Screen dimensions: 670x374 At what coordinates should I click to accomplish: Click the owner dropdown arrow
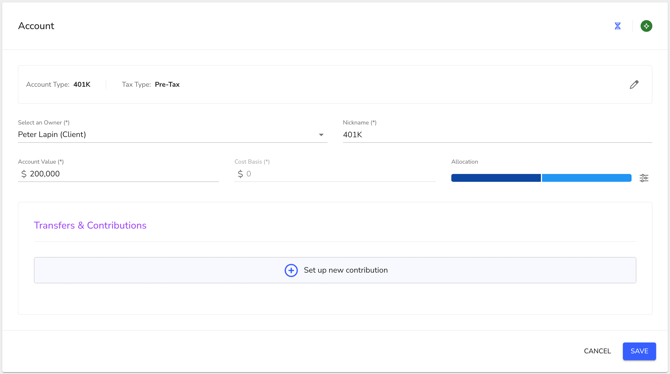(321, 135)
